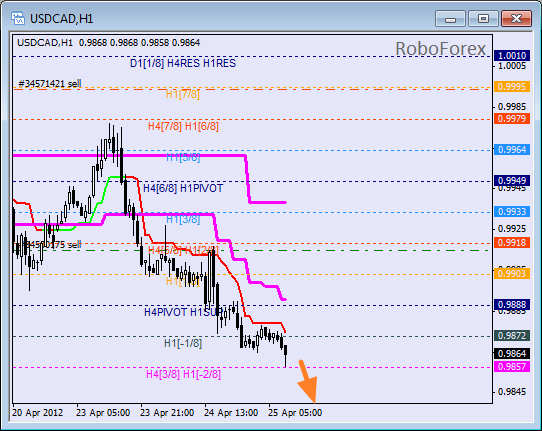Click the 24 Apr 13:00 time marker
The width and height of the screenshot is (542, 431).
231,413
